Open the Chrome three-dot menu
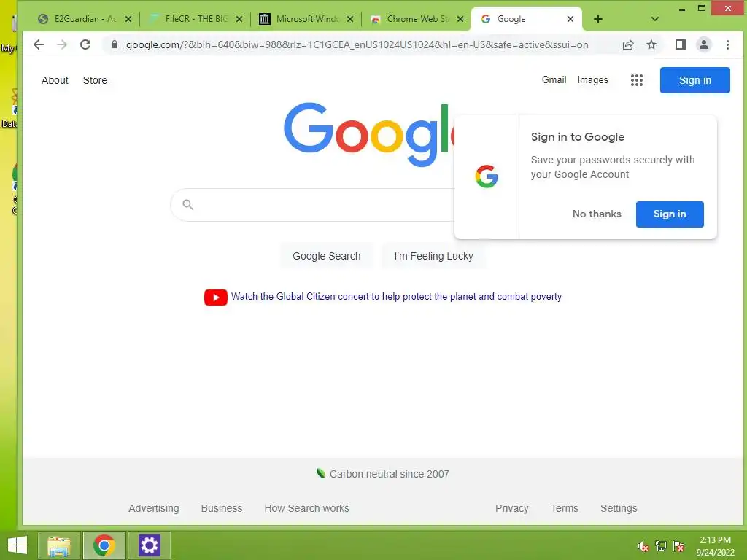 727,44
